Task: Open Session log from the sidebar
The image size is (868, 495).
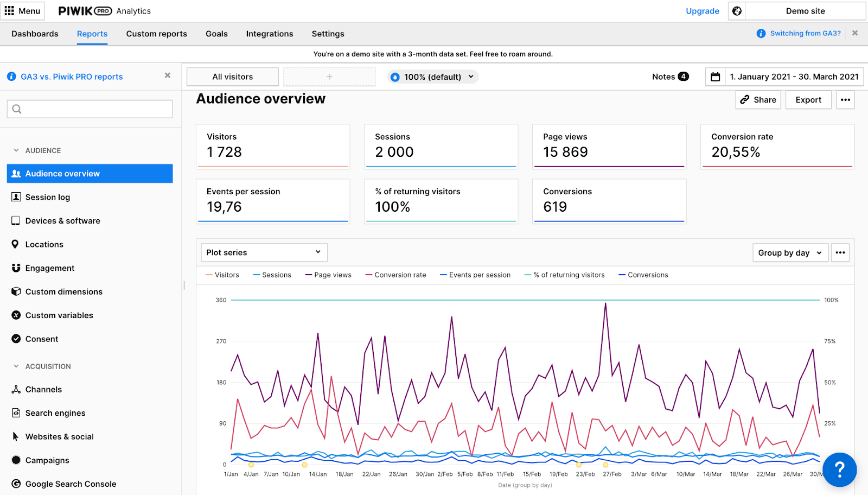Action: [x=48, y=197]
